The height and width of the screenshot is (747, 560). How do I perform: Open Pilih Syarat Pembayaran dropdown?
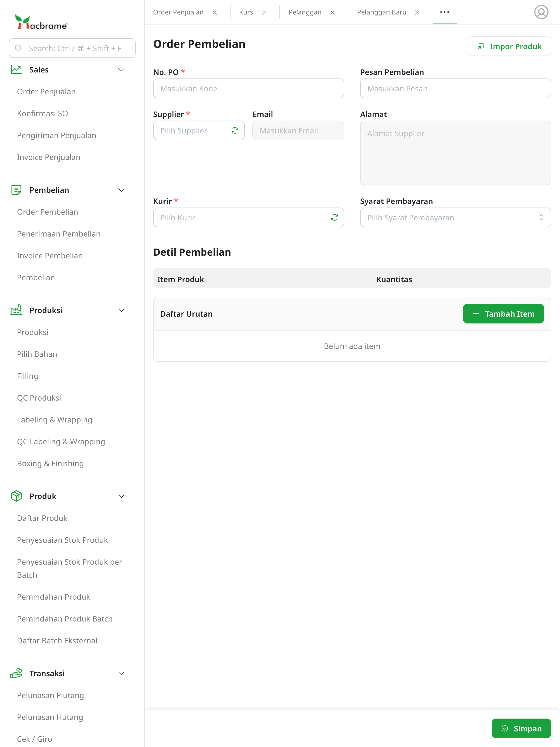click(455, 217)
